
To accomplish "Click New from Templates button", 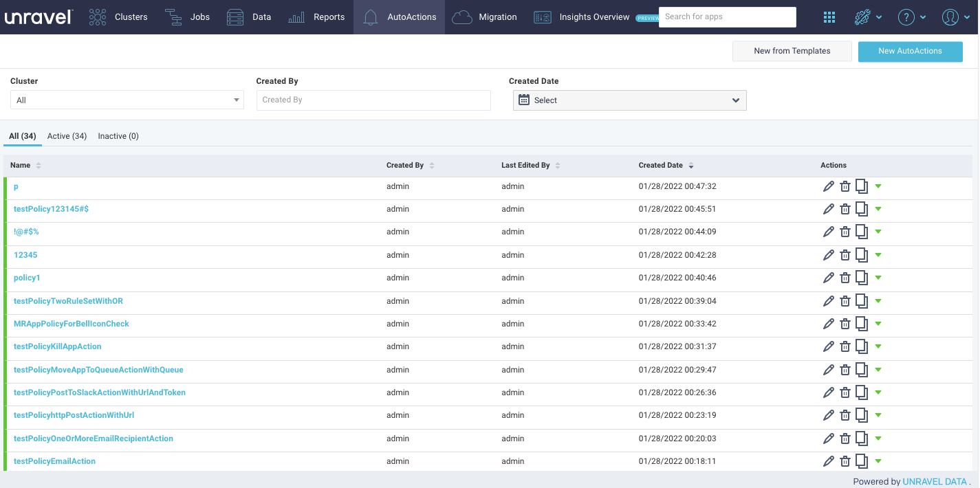I will [792, 51].
